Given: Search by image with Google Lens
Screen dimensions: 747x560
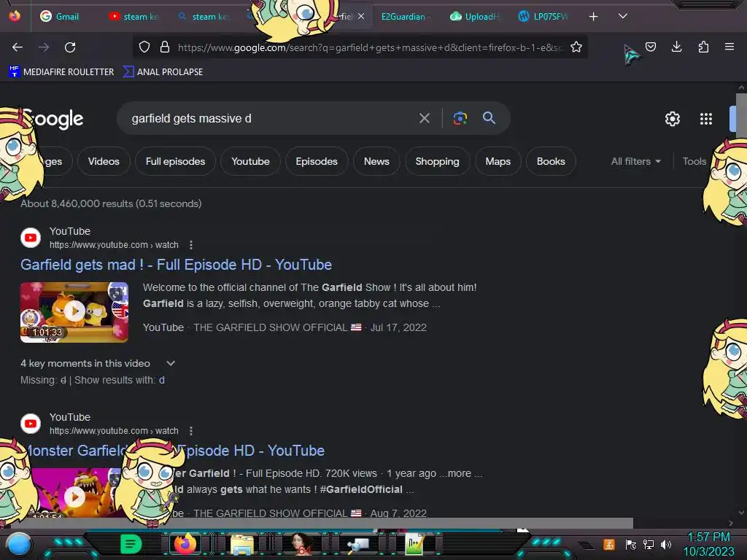Looking at the screenshot, I should click(460, 118).
